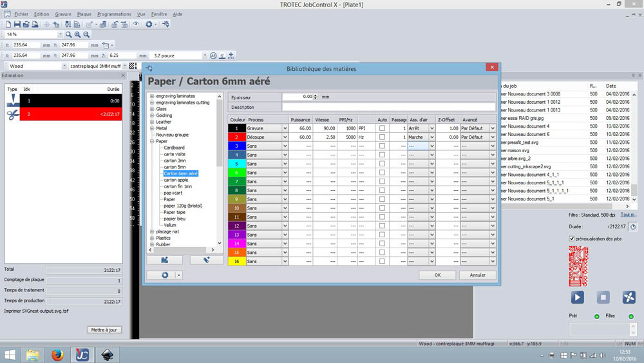Screen dimensions: 644x363
Task: Toggle Auto checkbox in color 3 row
Action: click(382, 146)
